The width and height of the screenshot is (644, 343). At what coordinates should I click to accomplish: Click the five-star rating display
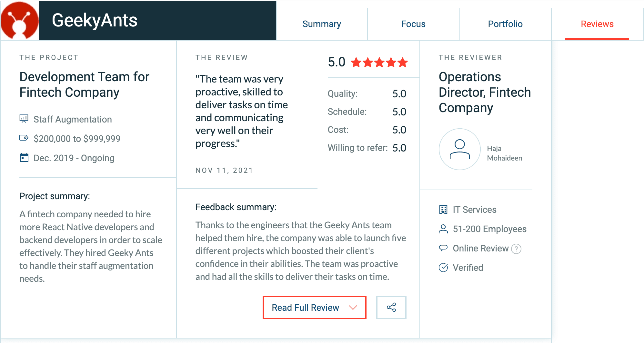coord(379,62)
